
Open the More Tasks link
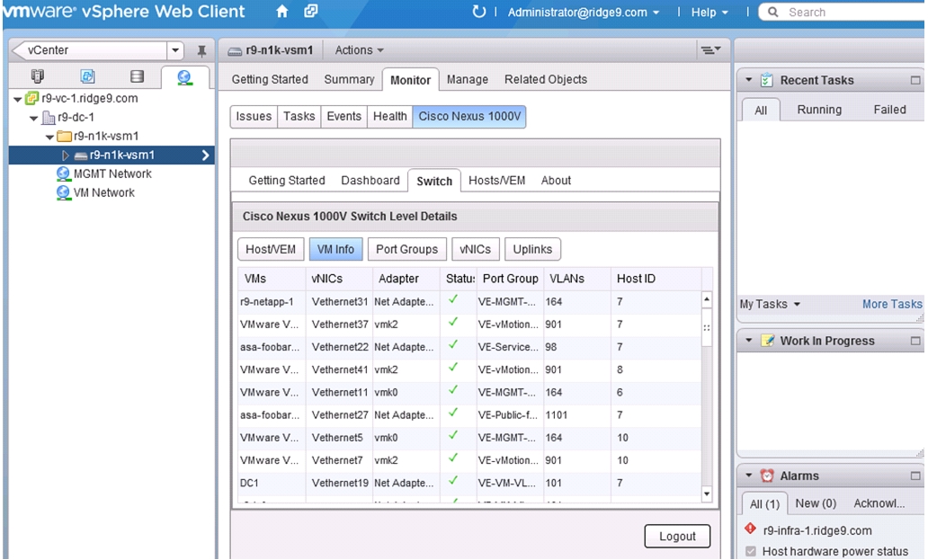pos(892,304)
